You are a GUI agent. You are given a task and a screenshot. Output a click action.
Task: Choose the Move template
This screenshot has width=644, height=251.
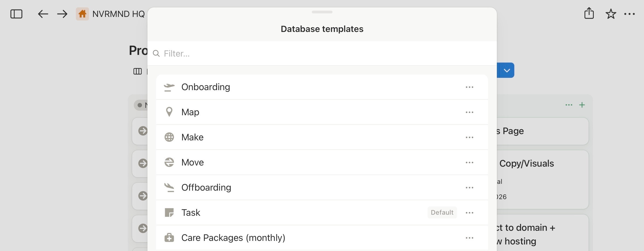click(x=192, y=163)
